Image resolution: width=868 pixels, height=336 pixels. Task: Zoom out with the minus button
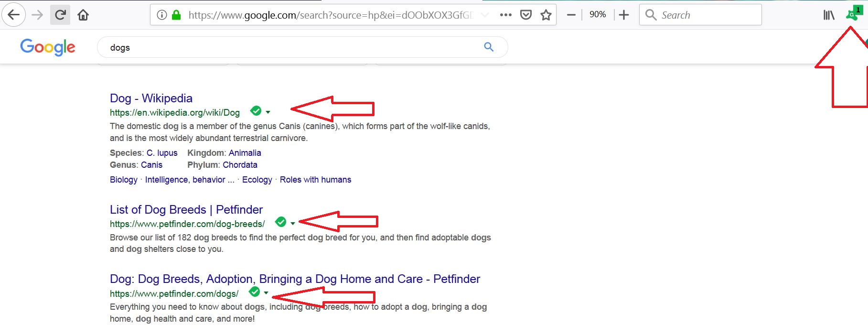571,15
